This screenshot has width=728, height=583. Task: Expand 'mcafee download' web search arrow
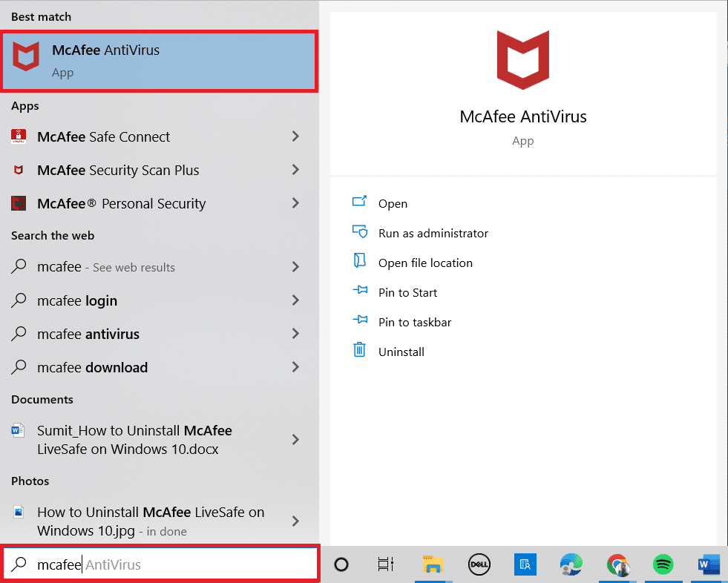(x=295, y=366)
